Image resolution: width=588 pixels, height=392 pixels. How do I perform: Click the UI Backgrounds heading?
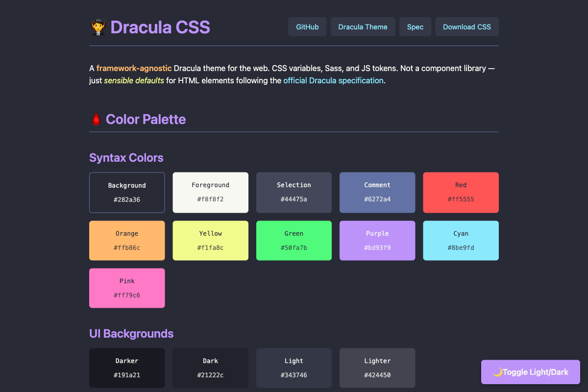pos(131,334)
